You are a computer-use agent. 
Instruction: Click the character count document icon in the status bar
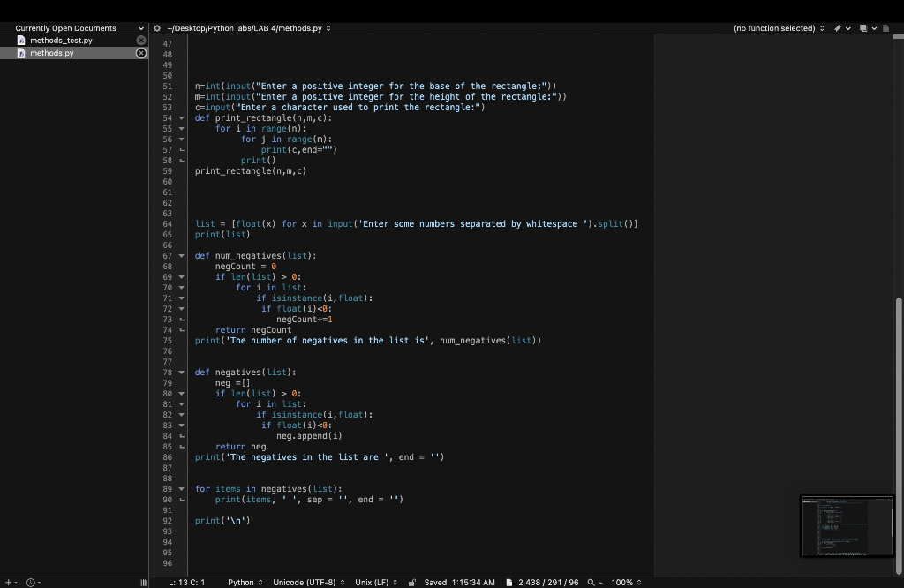click(x=509, y=582)
